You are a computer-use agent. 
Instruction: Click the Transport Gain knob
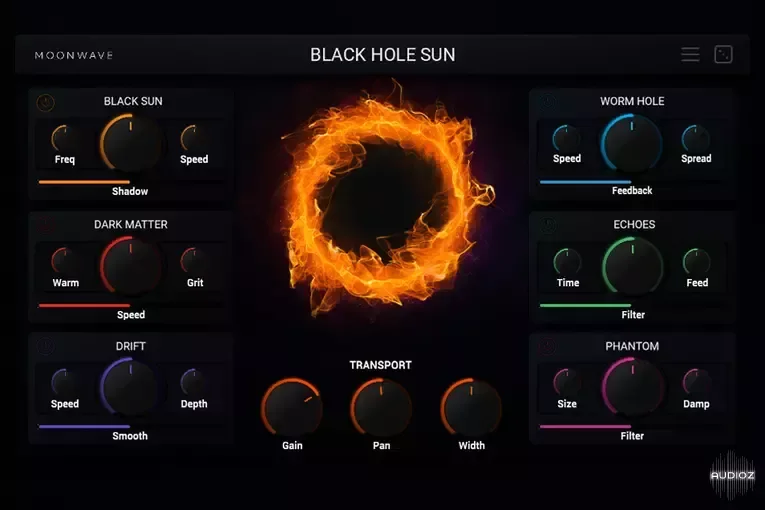(292, 407)
